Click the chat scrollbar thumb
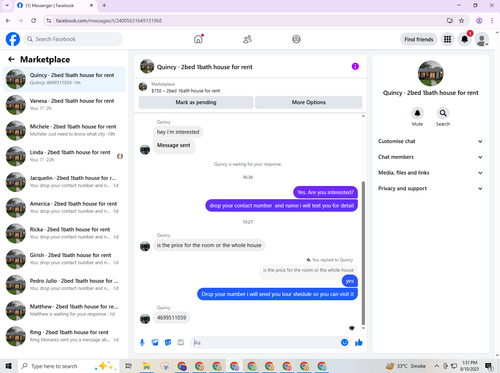The height and width of the screenshot is (373, 500). [363, 253]
